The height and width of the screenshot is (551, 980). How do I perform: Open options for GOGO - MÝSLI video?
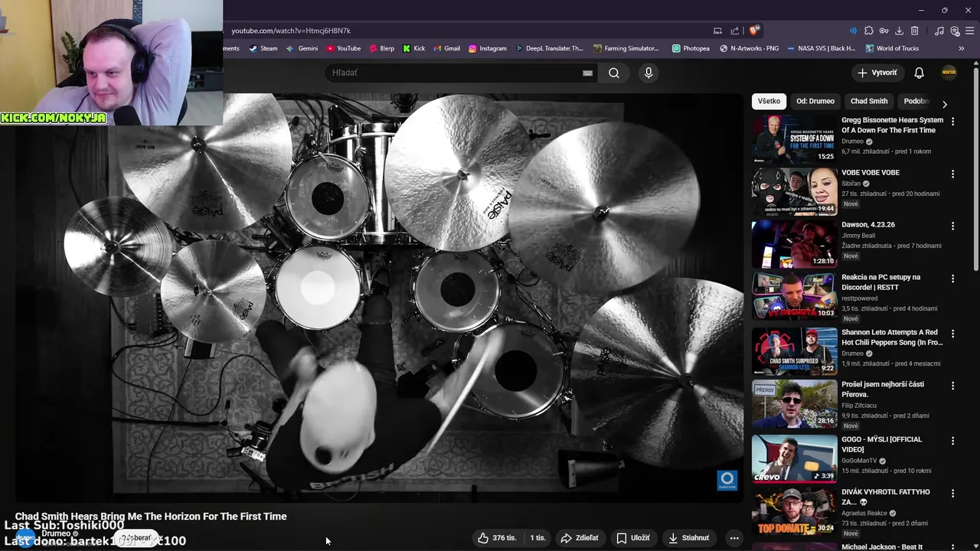tap(952, 441)
